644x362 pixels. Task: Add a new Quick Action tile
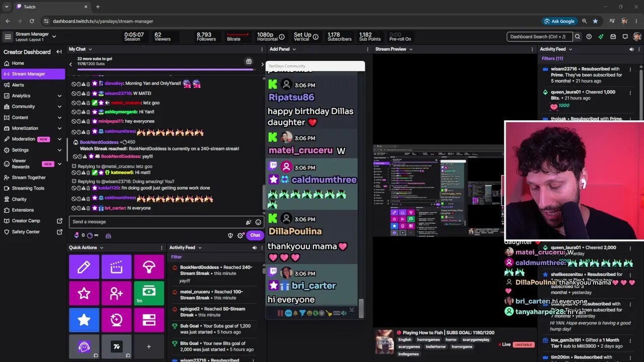[x=149, y=346]
